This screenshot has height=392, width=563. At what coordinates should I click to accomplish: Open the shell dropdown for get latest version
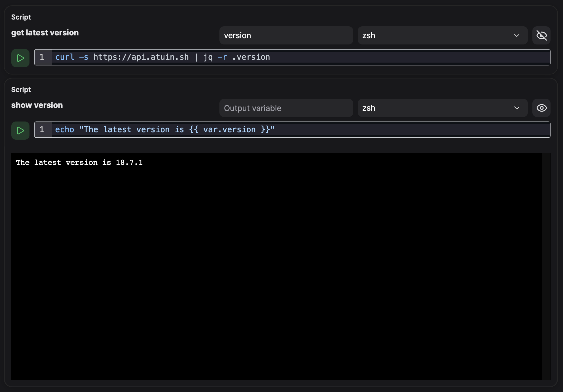pos(442,35)
